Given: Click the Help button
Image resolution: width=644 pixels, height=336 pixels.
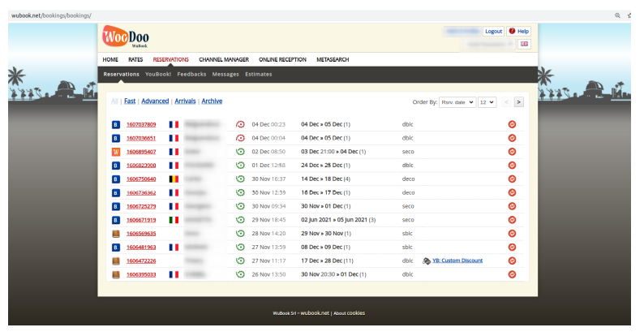Looking at the screenshot, I should [x=519, y=31].
